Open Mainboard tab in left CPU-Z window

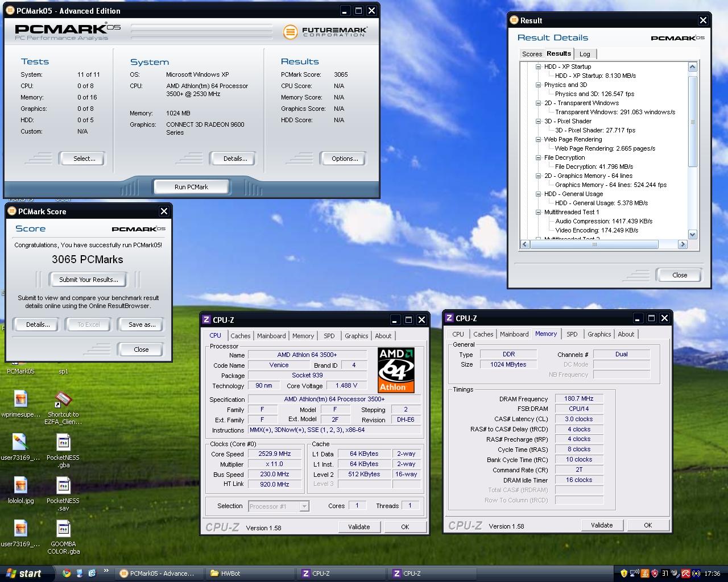pos(271,336)
